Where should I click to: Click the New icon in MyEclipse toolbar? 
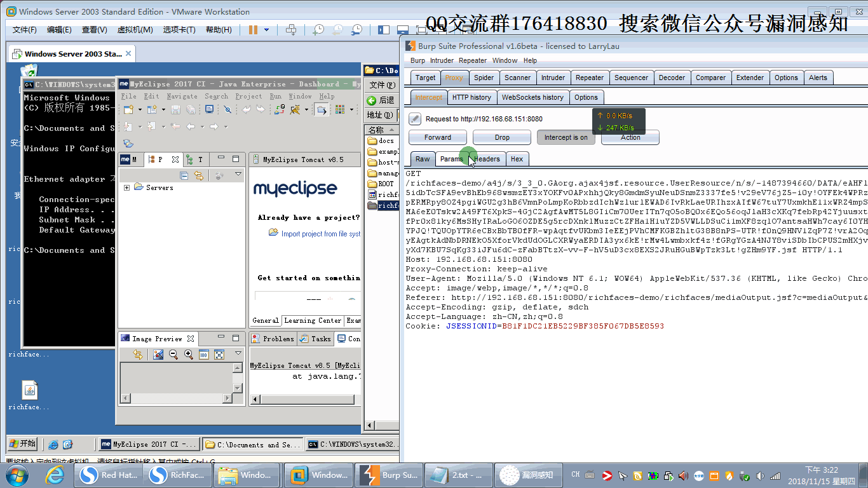click(x=128, y=110)
